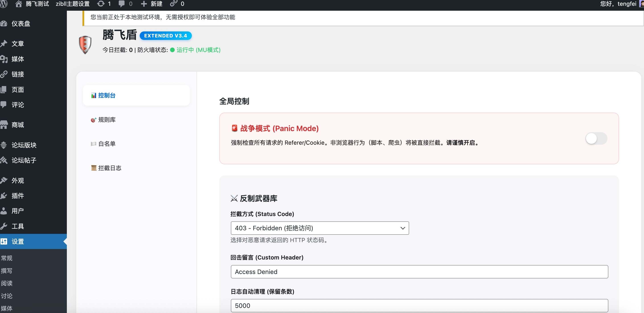Open the 白名单 tab
Screen dimensions: 644x313
107,144
